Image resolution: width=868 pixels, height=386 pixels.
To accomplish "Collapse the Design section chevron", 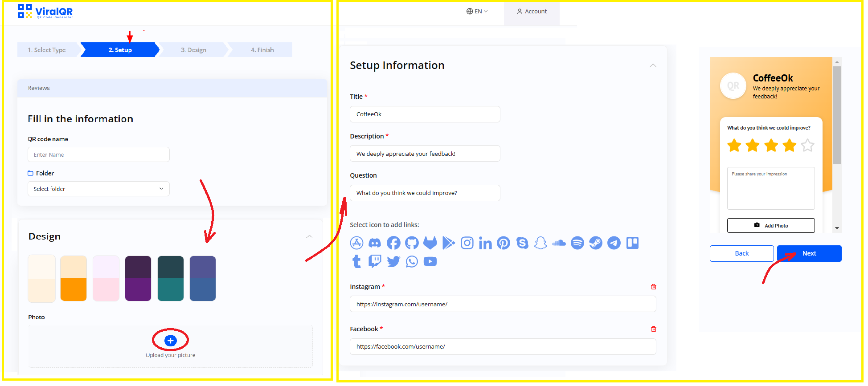I will [309, 236].
